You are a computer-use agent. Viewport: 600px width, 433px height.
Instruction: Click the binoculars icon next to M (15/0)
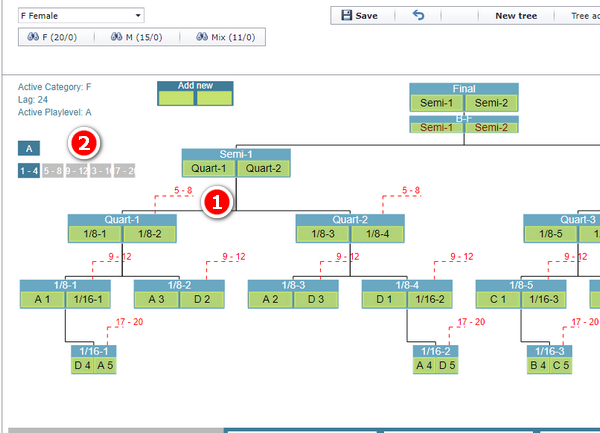[116, 37]
